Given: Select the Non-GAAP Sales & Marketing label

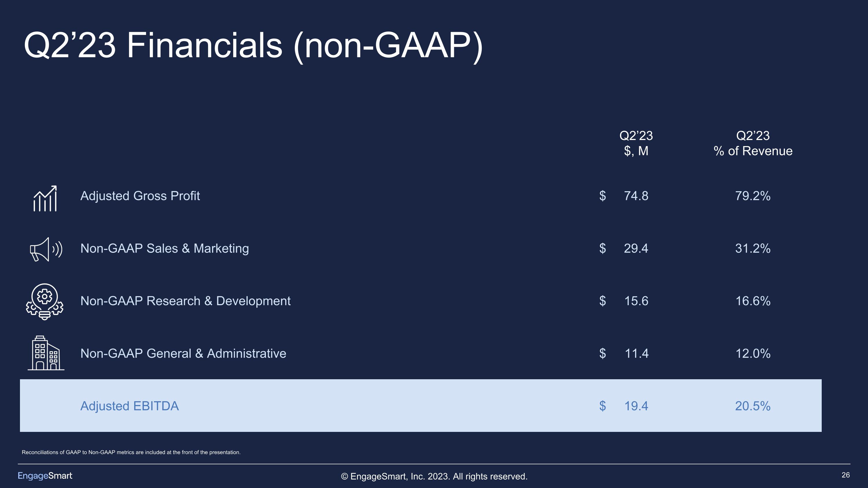Looking at the screenshot, I should pyautogui.click(x=164, y=248).
